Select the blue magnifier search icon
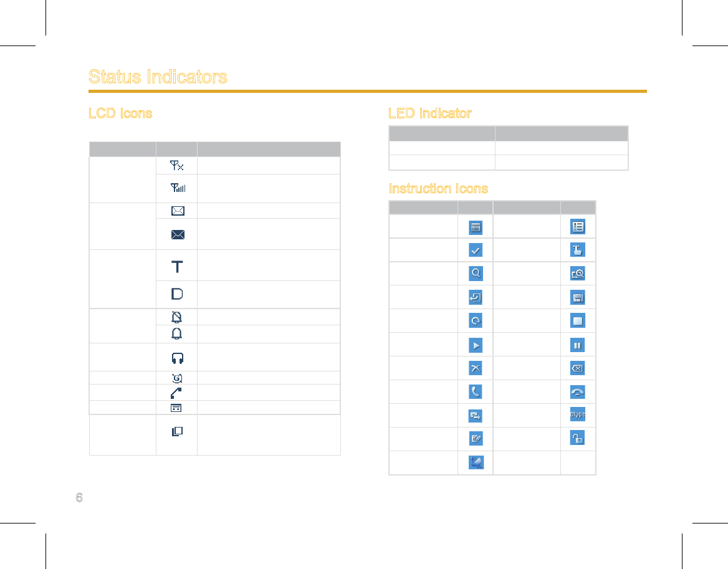 click(476, 274)
